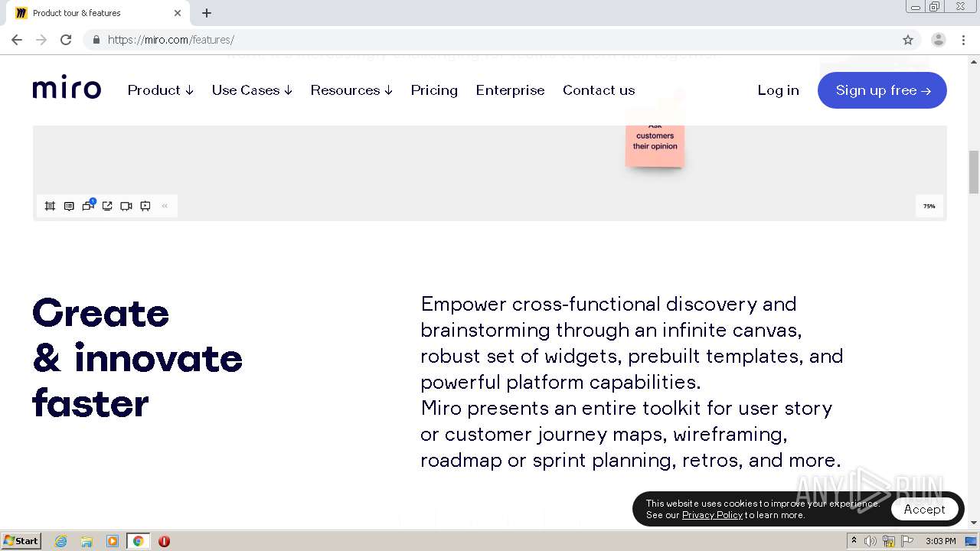Click the Sign up free button

pyautogui.click(x=882, y=90)
